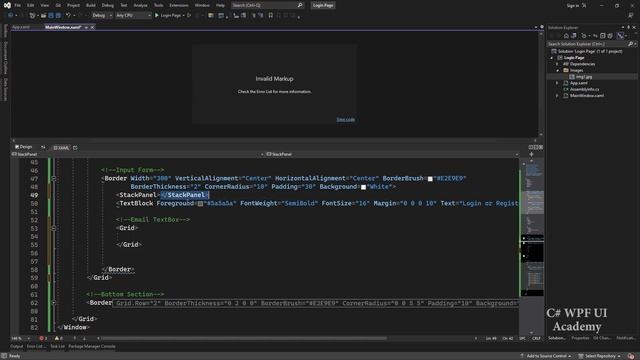Click the Email TextBox comment line
640x360 pixels.
click(153, 220)
